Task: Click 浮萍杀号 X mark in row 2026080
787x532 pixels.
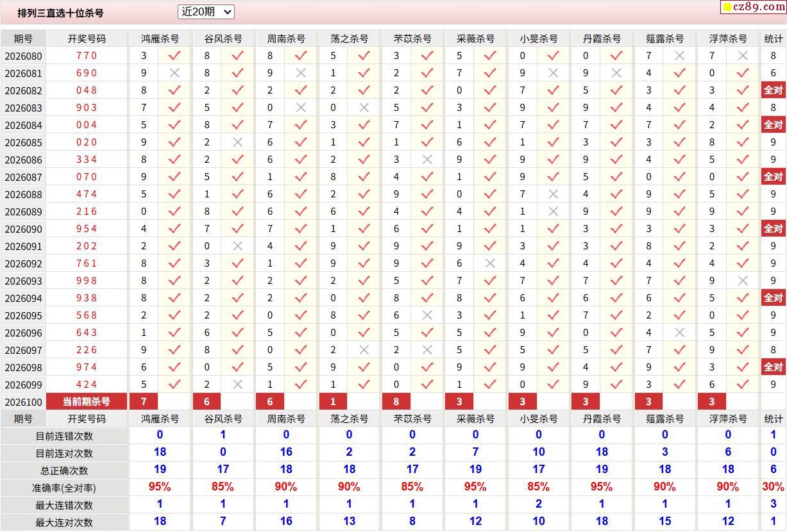Action: tap(743, 56)
